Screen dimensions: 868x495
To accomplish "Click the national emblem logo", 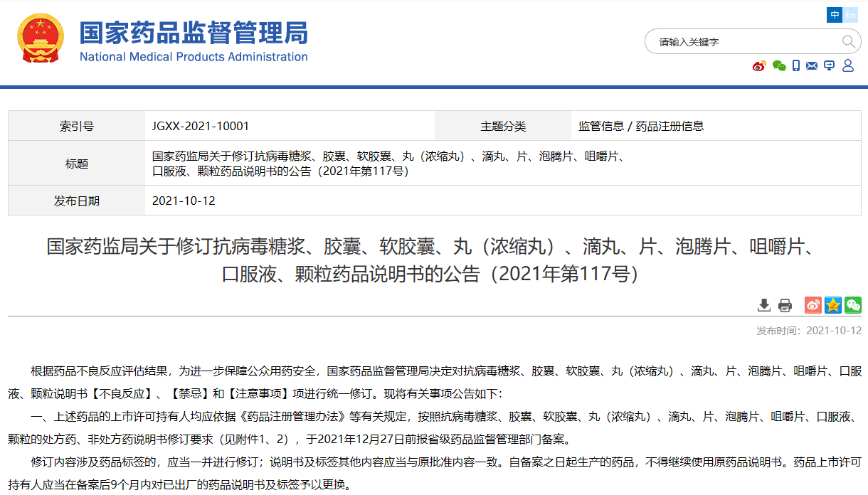I will coord(40,38).
